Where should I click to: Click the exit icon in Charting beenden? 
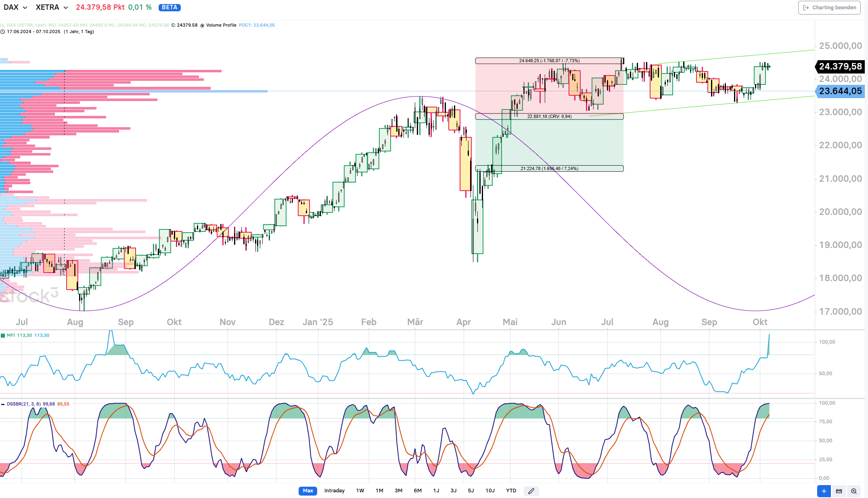click(x=806, y=8)
